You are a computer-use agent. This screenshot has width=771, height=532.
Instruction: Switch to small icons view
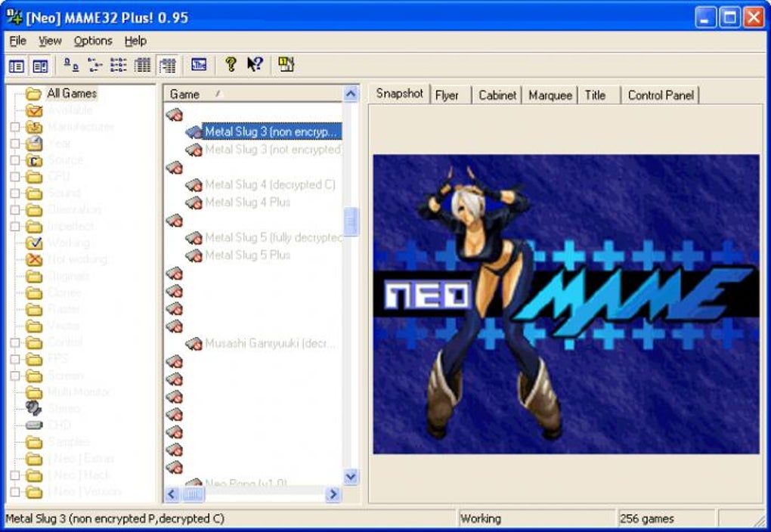(95, 65)
